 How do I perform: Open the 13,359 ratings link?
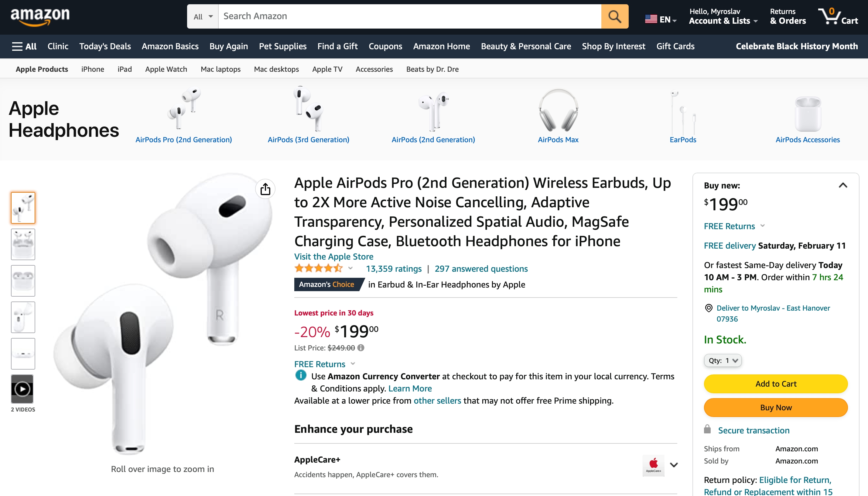394,269
